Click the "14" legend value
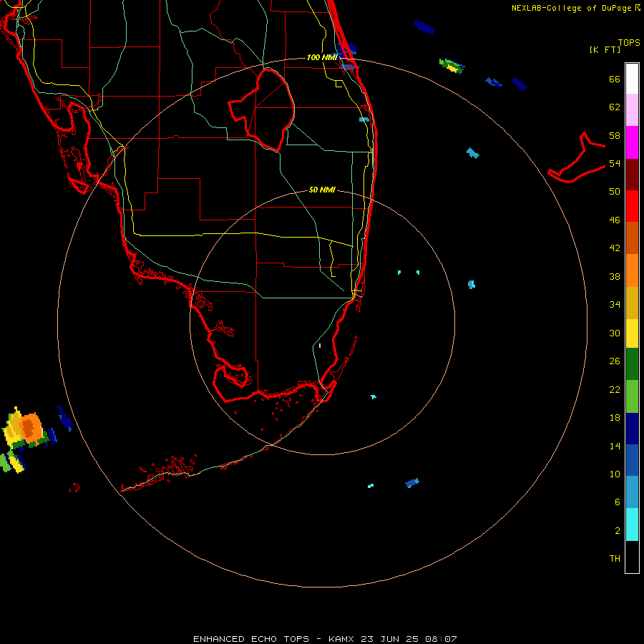644x644 pixels. point(615,446)
